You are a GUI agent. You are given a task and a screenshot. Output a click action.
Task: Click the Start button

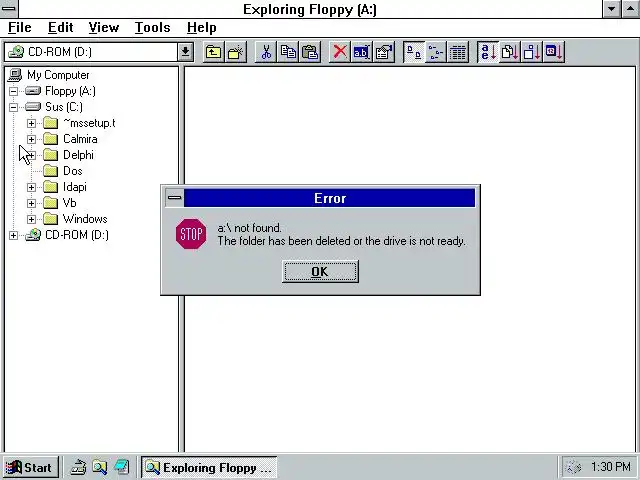coord(31,467)
